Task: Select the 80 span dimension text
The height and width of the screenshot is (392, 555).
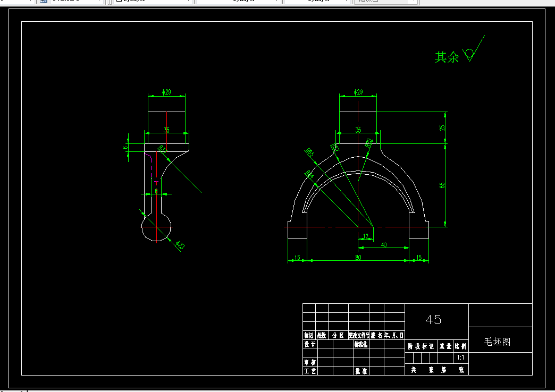Action: (358, 258)
